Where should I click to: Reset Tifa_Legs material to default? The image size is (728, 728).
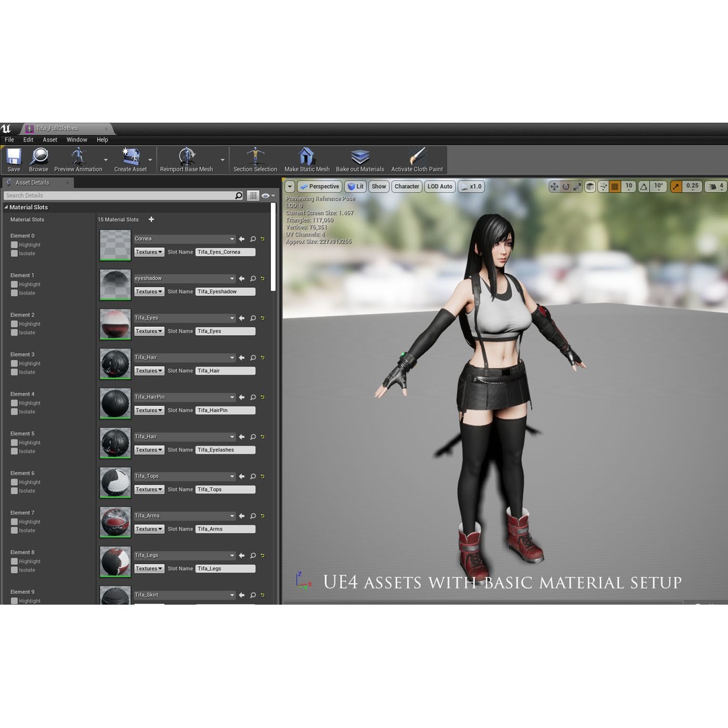pos(263,555)
